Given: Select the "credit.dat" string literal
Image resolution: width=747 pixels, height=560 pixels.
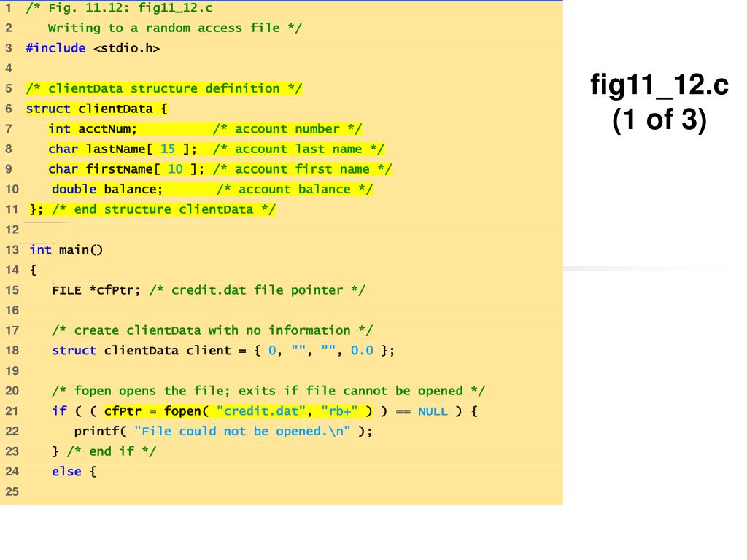Looking at the screenshot, I should [x=260, y=411].
